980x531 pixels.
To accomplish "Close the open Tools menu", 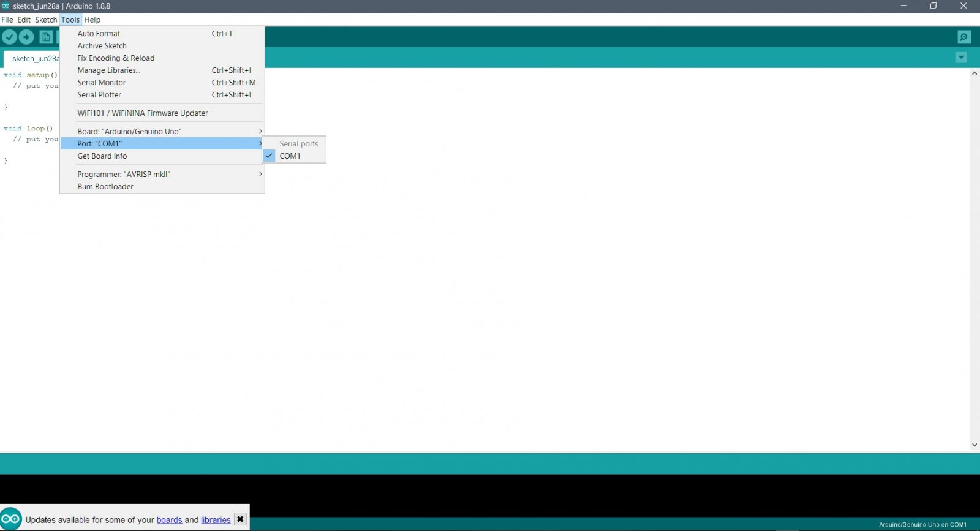I will 70,20.
